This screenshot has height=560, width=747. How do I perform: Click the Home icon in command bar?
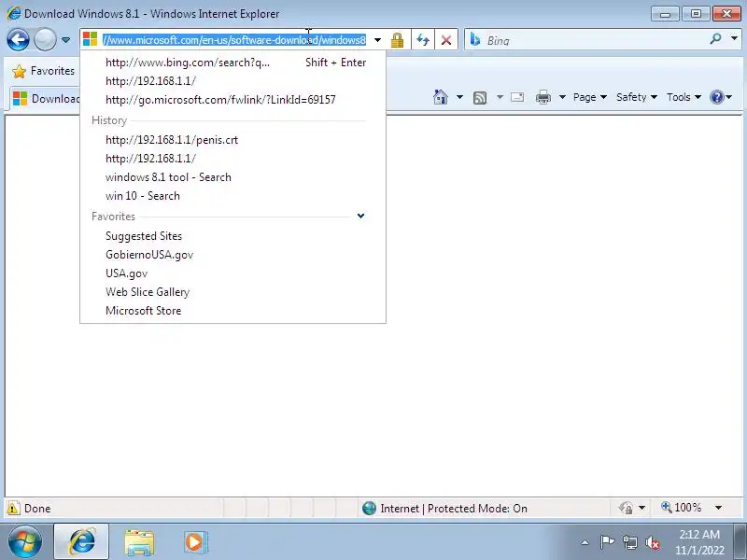click(441, 97)
